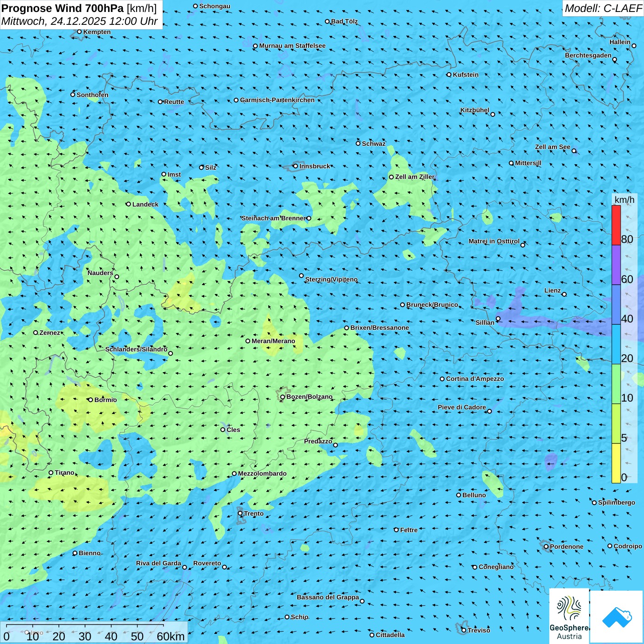Select the purple 60 km/h legend band
This screenshot has width=644, height=644.
[x=616, y=264]
